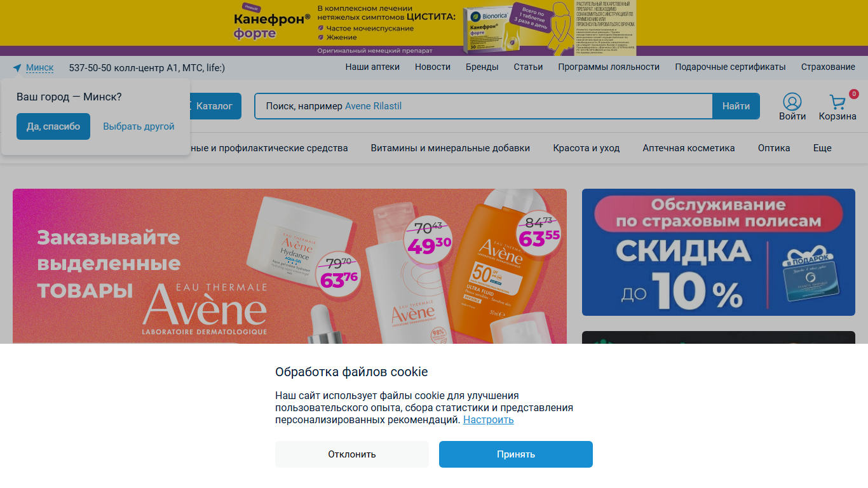Screen dimensions: 868x488
Task: Open cookie settings via Настроить link
Action: [x=488, y=420]
